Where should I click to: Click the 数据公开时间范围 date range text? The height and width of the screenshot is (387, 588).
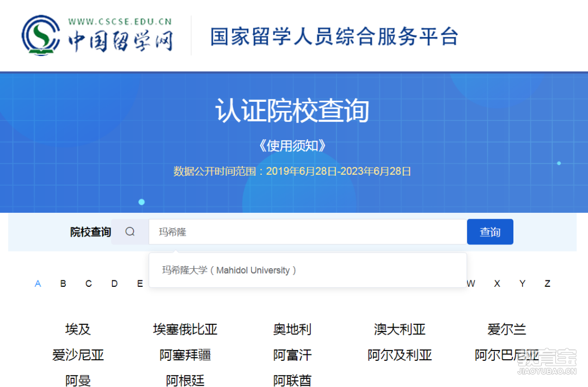pos(292,171)
